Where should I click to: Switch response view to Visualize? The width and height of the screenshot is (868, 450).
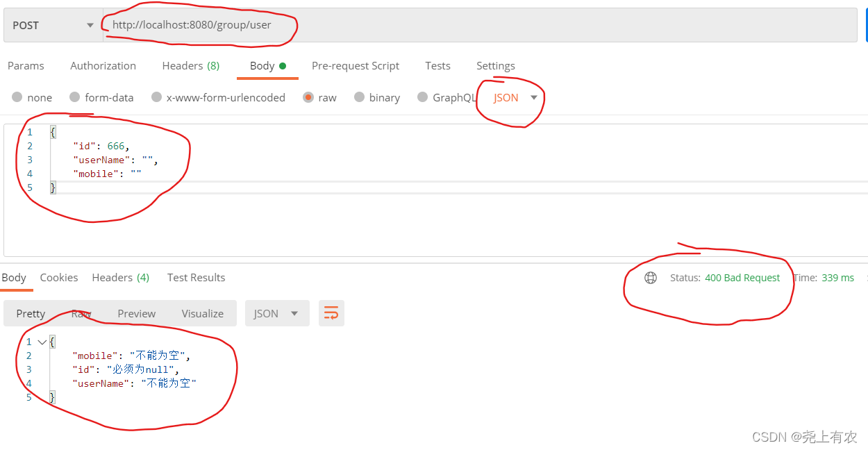[203, 313]
